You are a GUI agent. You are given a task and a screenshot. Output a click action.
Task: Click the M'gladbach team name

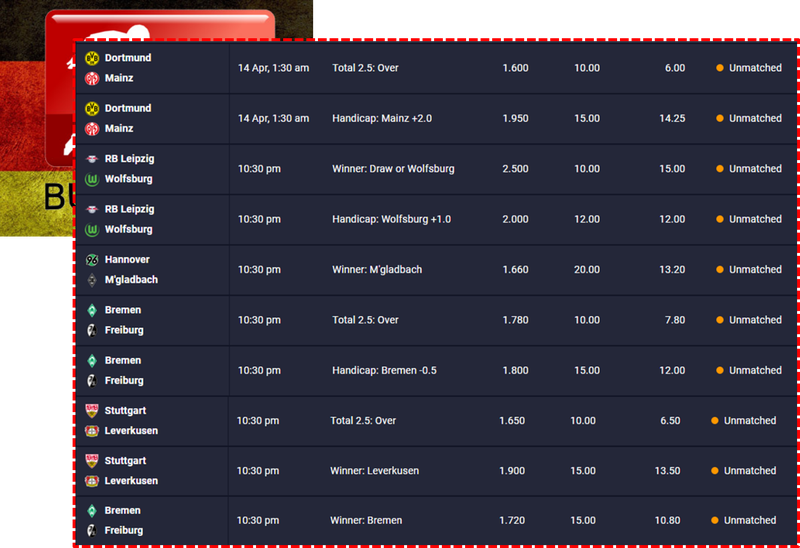(131, 280)
